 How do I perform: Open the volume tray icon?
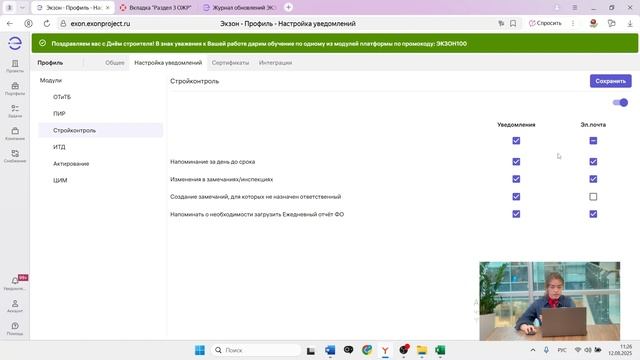pyautogui.click(x=588, y=350)
